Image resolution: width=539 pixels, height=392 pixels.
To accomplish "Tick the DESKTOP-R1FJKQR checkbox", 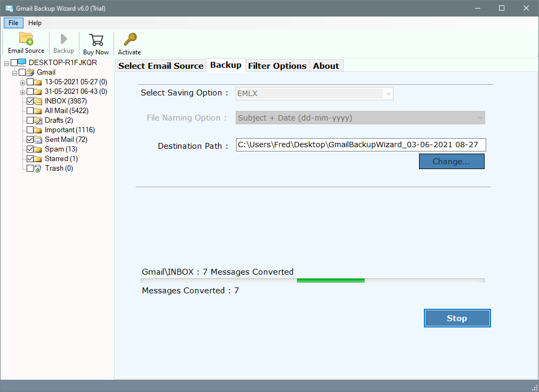I will coord(14,62).
